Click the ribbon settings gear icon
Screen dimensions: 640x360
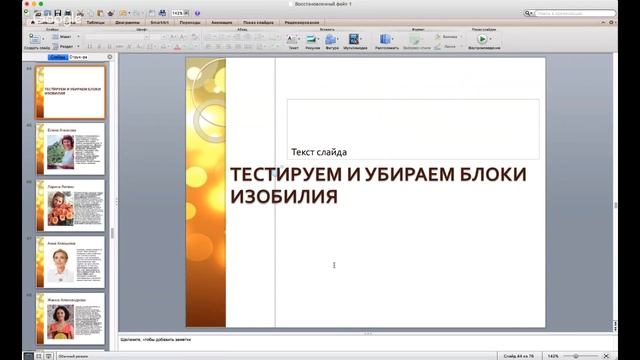point(611,22)
